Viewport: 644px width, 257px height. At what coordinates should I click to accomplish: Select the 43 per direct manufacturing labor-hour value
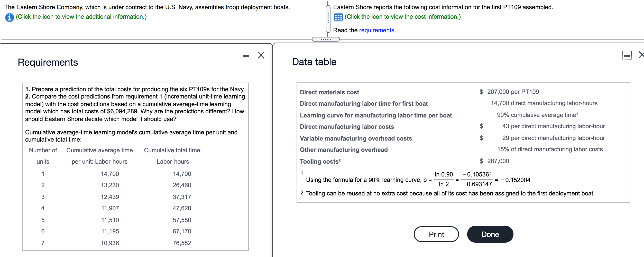coord(554,126)
